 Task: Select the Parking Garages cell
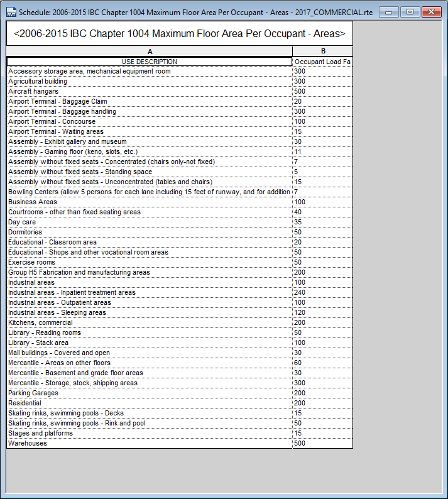tap(150, 393)
